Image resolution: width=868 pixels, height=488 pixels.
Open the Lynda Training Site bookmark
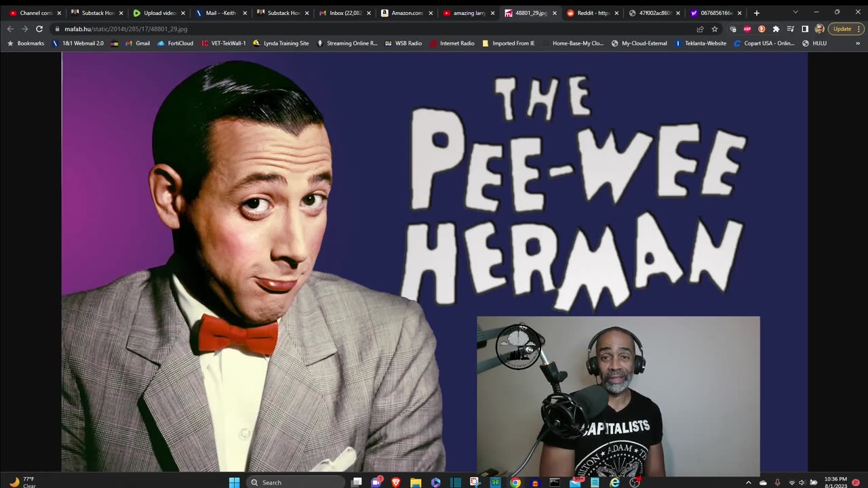pos(281,43)
